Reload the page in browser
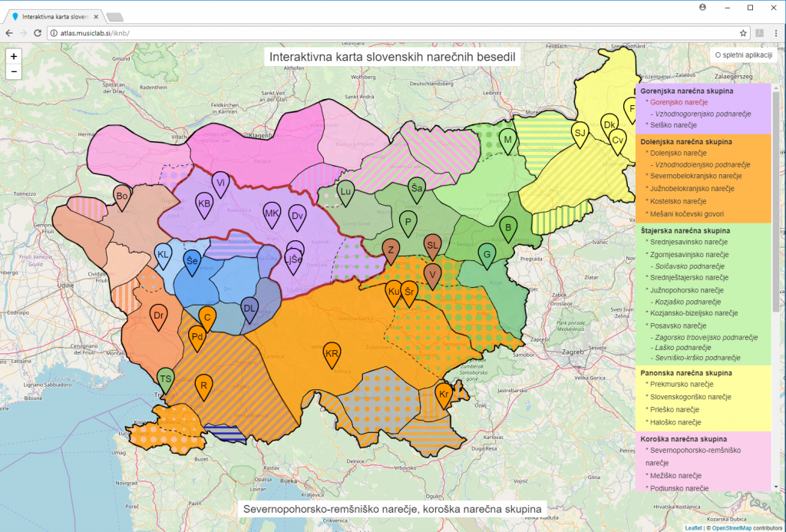Image resolution: width=786 pixels, height=532 pixels. [37, 33]
